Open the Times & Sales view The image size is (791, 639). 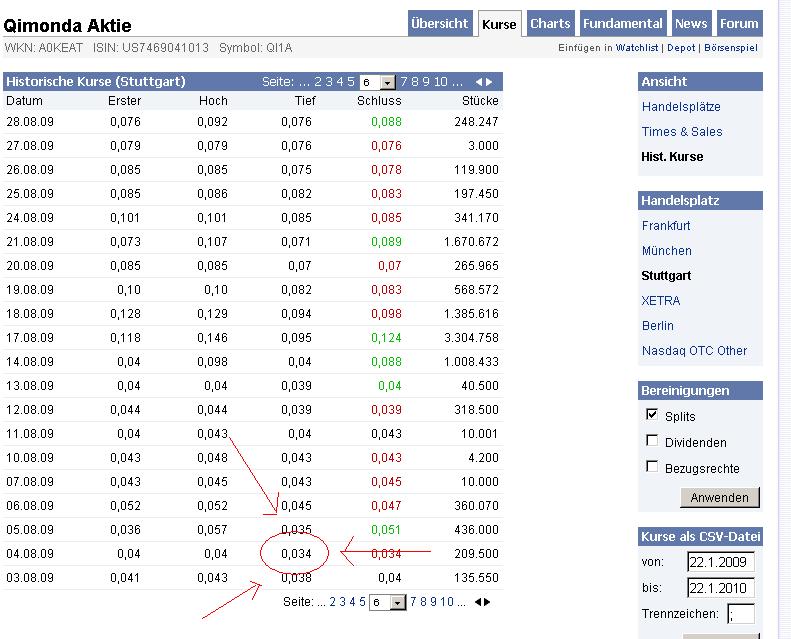pos(681,131)
